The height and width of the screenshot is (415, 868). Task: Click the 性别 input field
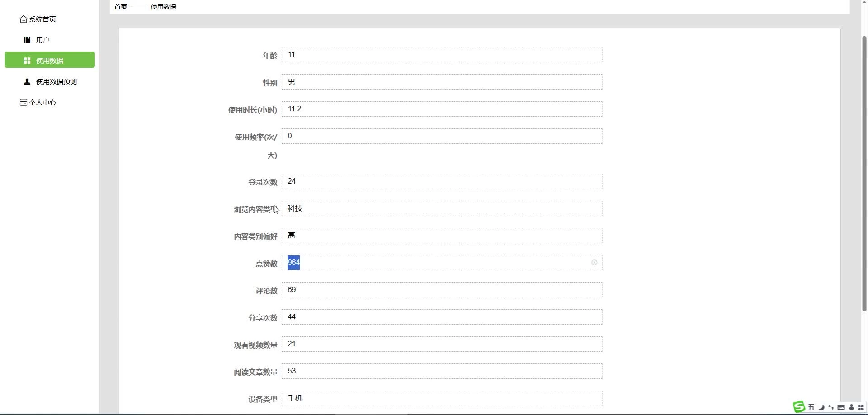pos(442,82)
